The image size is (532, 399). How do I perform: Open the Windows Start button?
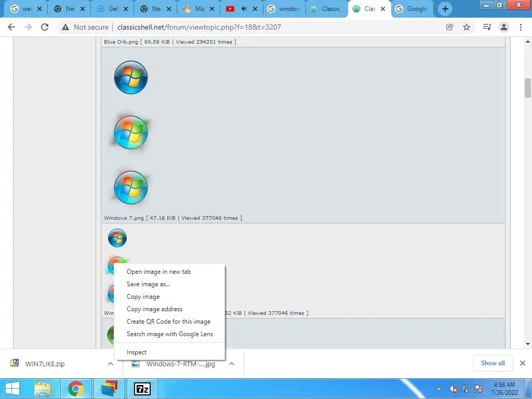[12, 389]
